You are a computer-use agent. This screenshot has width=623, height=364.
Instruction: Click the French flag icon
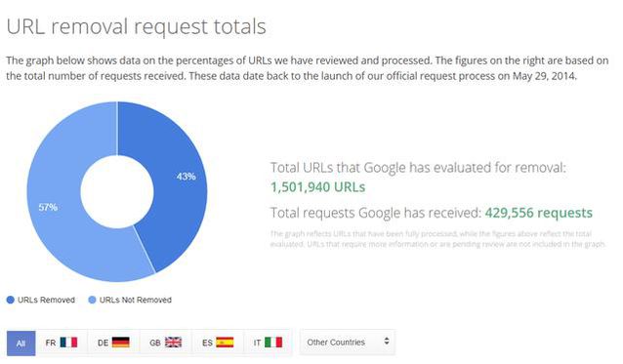[x=68, y=343]
